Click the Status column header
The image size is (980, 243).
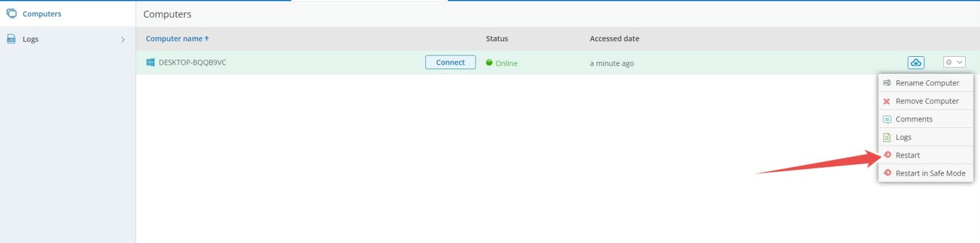(497, 39)
